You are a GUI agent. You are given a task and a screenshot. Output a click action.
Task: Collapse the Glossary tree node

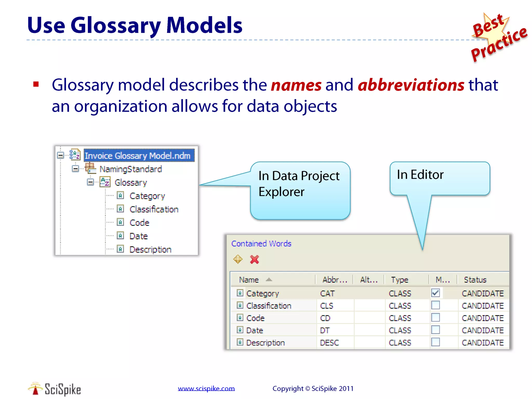click(x=90, y=182)
